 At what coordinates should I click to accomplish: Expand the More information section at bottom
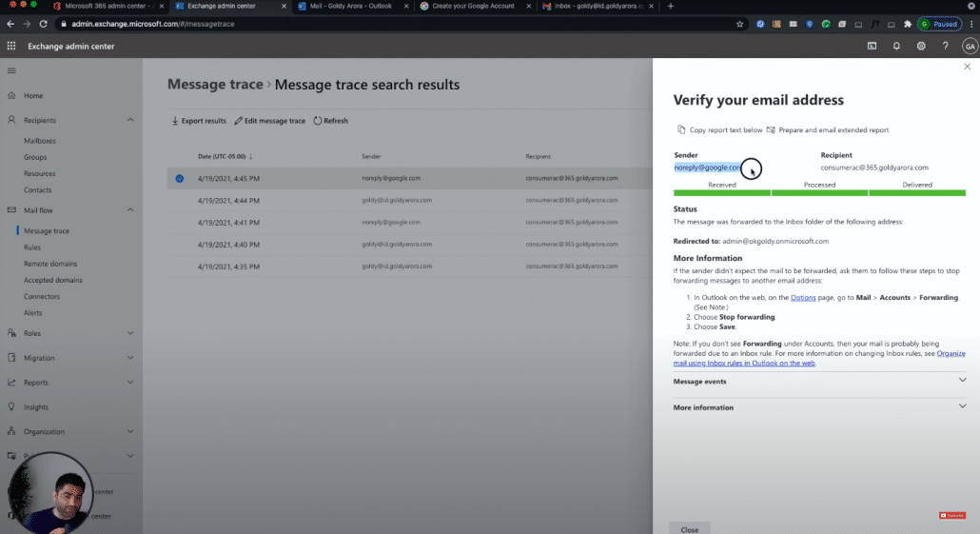(x=819, y=407)
